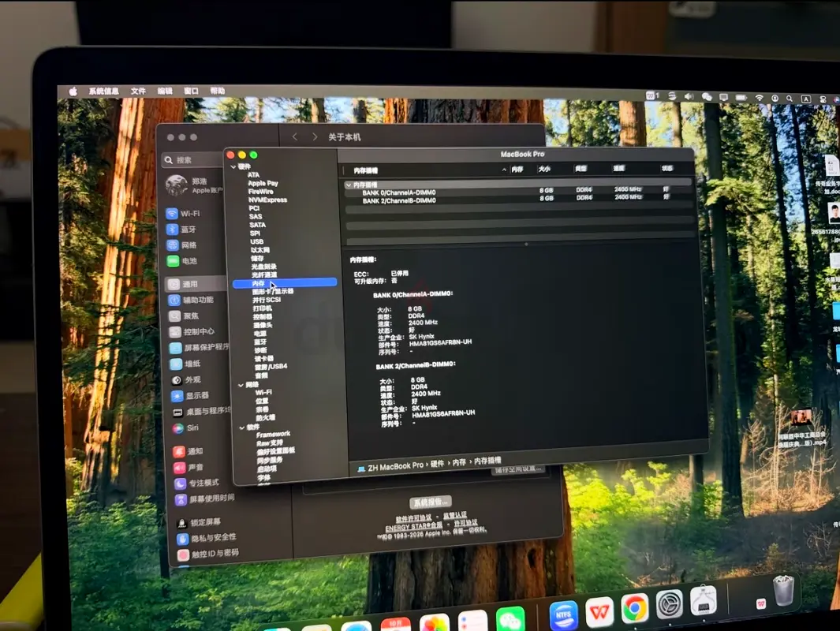Launch Google Chrome from the Dock
Image resolution: width=840 pixels, height=631 pixels.
635,609
